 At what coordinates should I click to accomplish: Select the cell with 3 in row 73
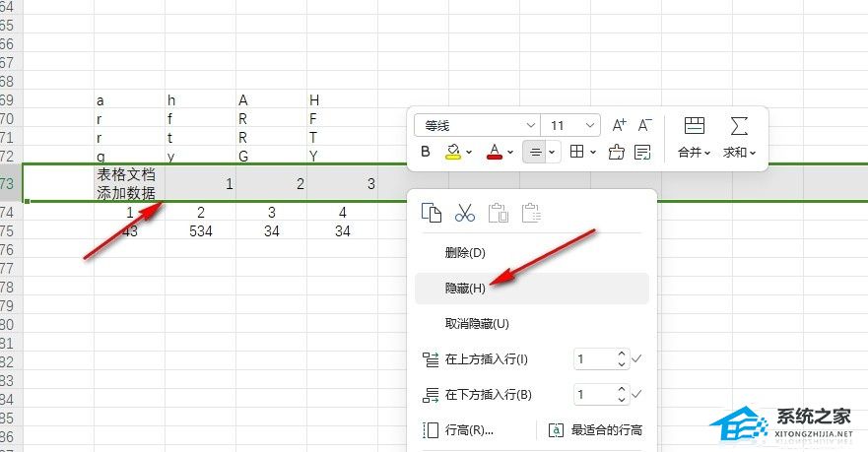point(342,183)
